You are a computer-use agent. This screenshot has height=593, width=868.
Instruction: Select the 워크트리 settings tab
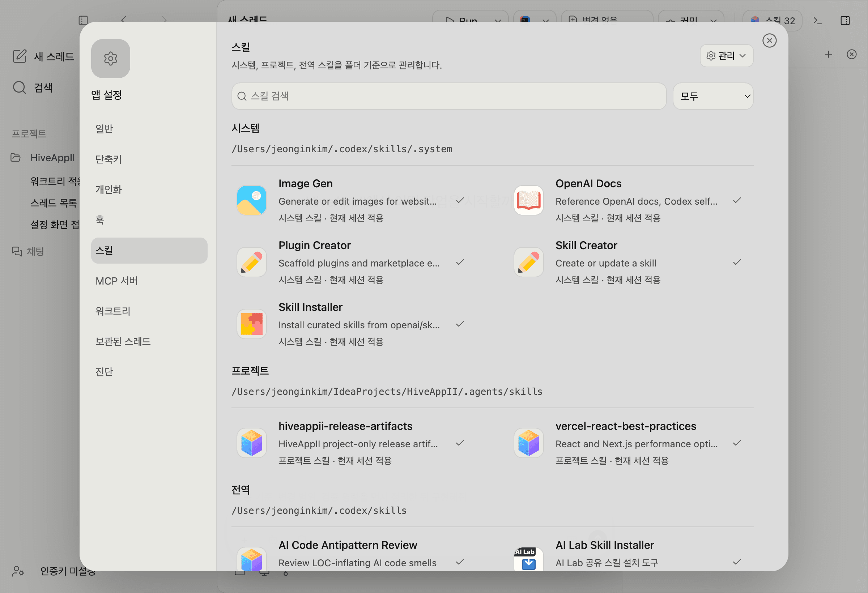149,311
